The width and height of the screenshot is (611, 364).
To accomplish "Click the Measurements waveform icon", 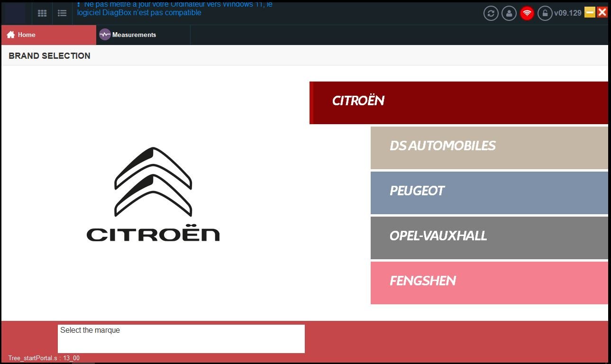I will [x=105, y=35].
